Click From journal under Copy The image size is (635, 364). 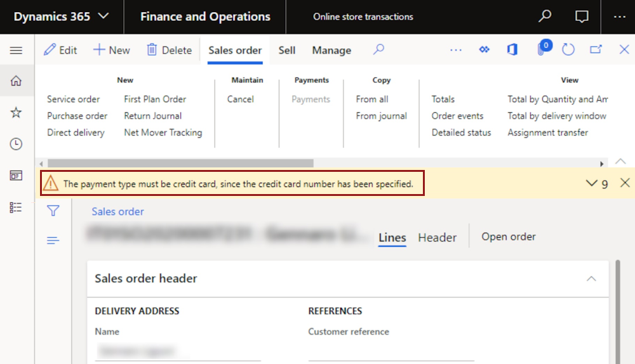(381, 115)
